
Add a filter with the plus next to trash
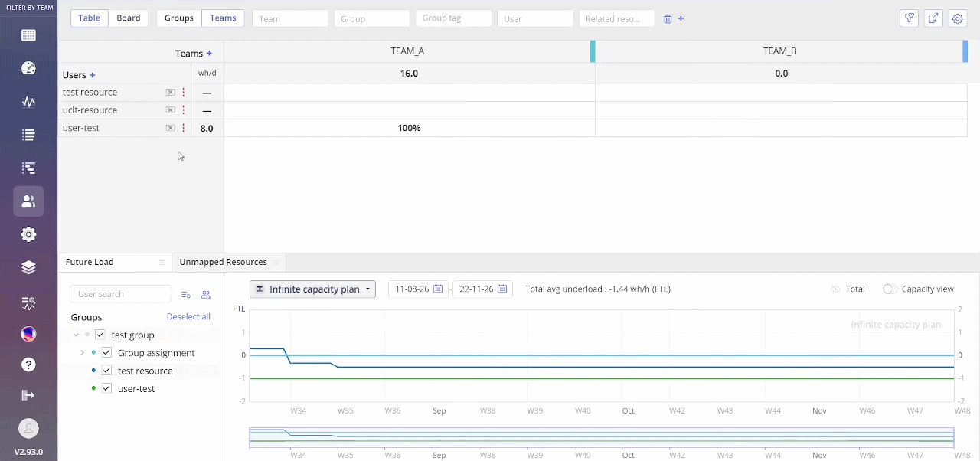[681, 18]
